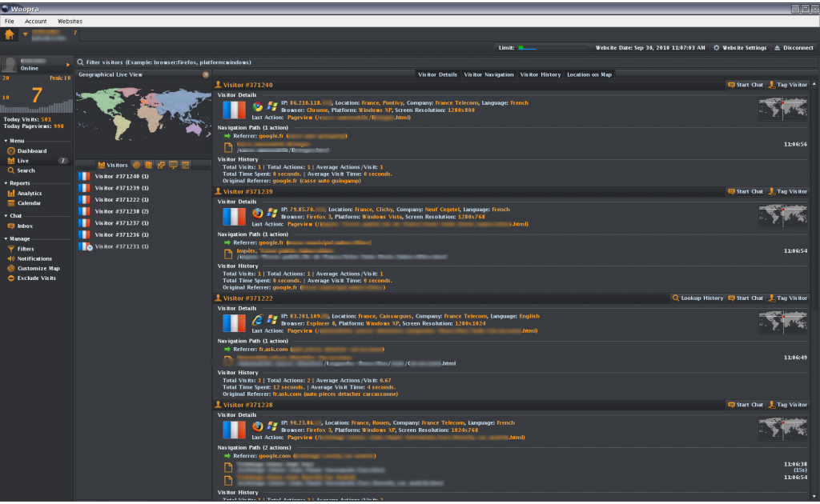
Task: Click the Firefox icon for Visitor #371239
Action: [x=257, y=214]
